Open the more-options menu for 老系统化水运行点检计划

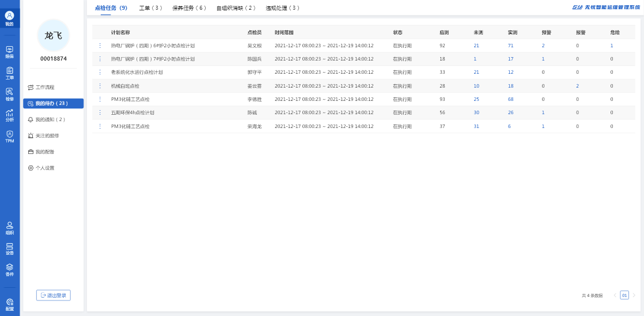click(x=100, y=72)
